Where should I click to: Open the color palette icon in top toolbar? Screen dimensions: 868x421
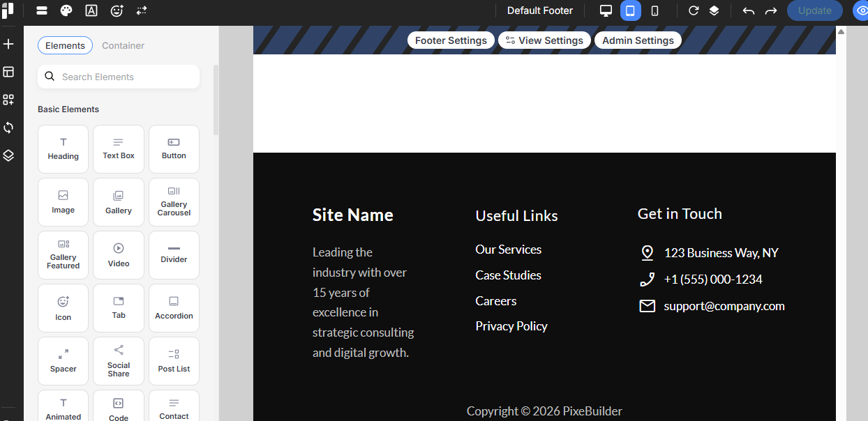(x=66, y=10)
